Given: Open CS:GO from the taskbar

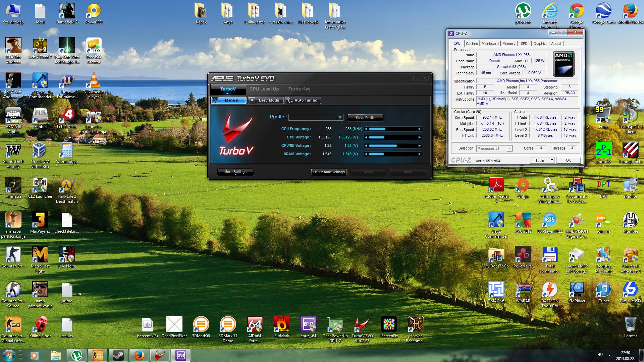Looking at the screenshot, I should (97, 355).
